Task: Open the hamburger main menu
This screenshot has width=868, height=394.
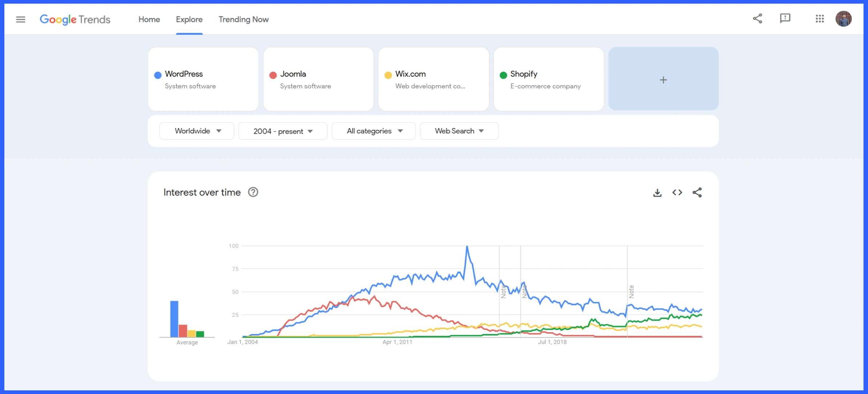Action: 21,19
